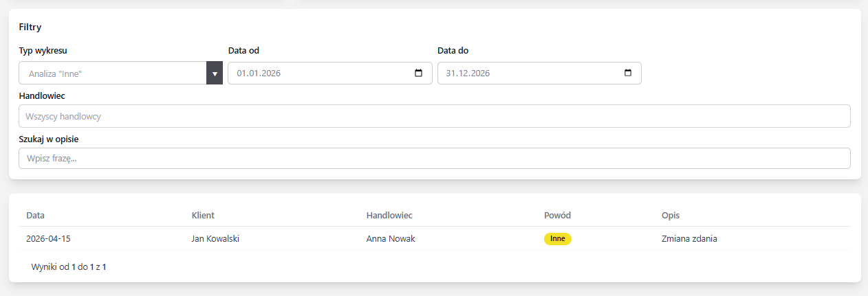Click the Typ wykresu dropdown arrow

coord(214,73)
